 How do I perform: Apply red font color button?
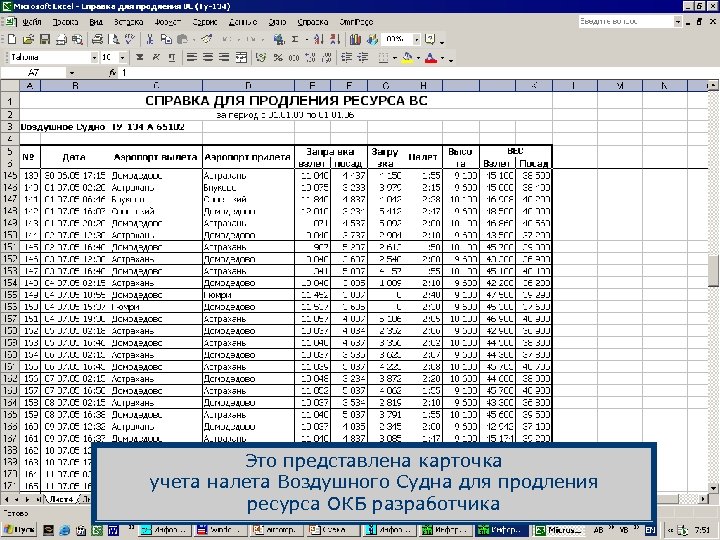(x=431, y=57)
